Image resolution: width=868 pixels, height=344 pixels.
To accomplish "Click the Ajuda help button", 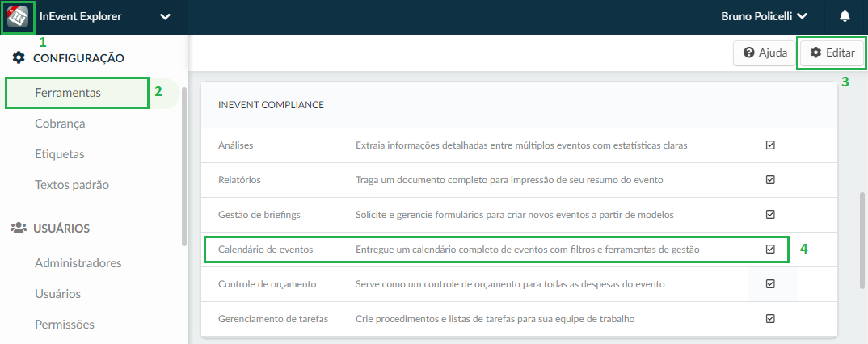I will [x=765, y=53].
